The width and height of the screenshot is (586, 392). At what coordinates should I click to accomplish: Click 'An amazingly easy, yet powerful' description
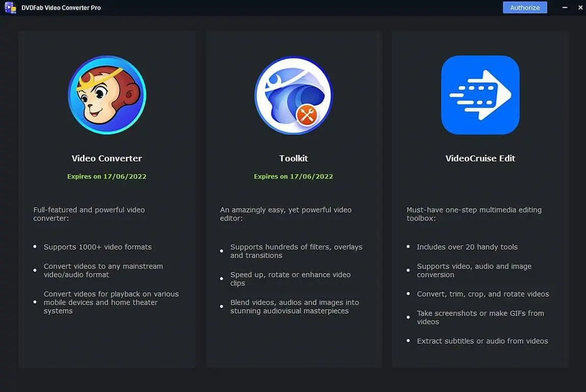pos(285,214)
